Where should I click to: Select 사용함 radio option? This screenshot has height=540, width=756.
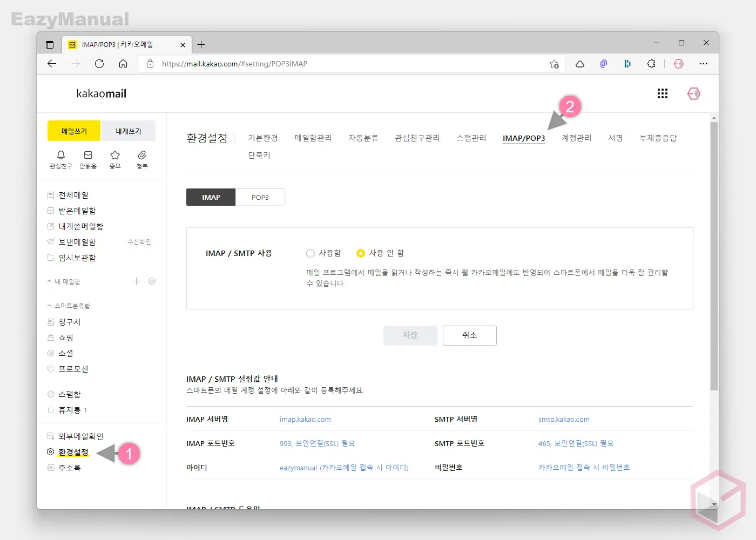(x=310, y=253)
